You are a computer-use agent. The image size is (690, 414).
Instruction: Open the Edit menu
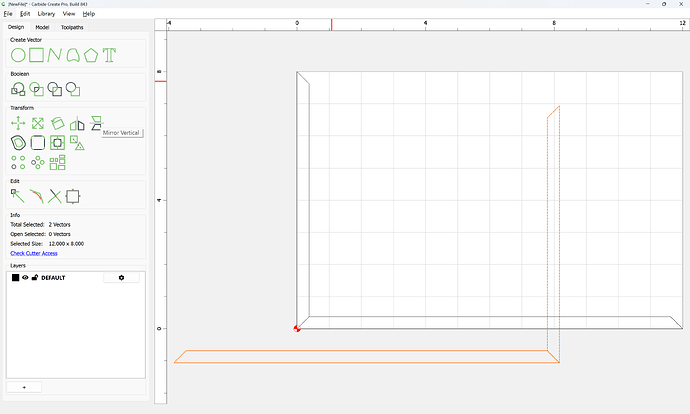25,14
